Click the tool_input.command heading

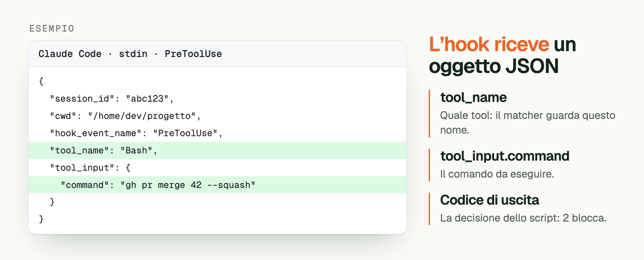click(504, 156)
